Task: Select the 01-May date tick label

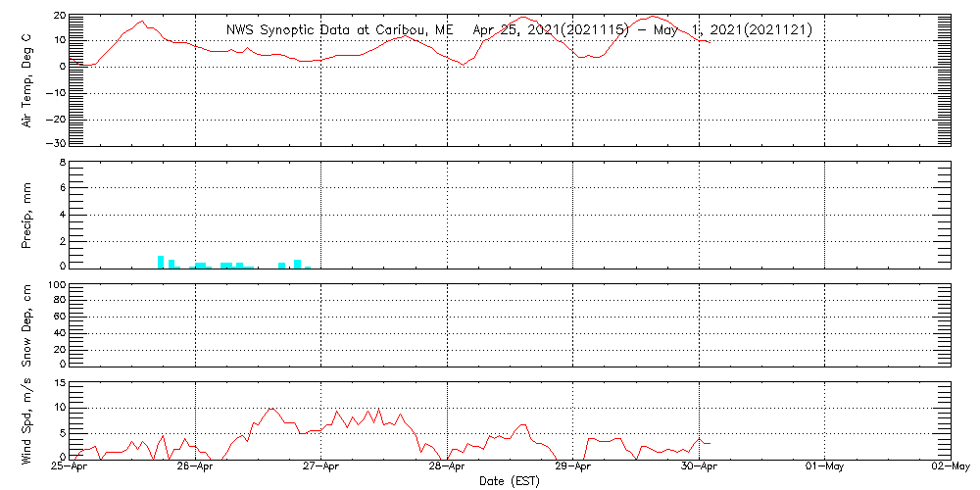Action: click(x=824, y=467)
